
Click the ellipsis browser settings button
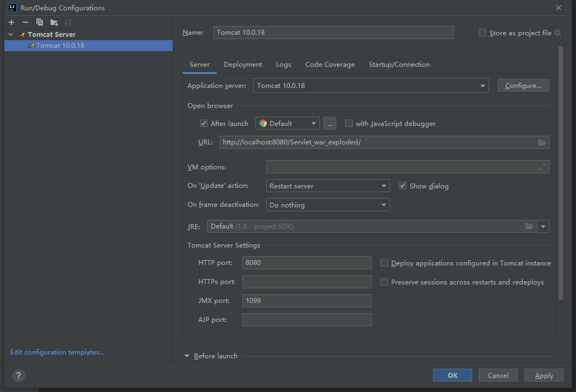coord(330,123)
